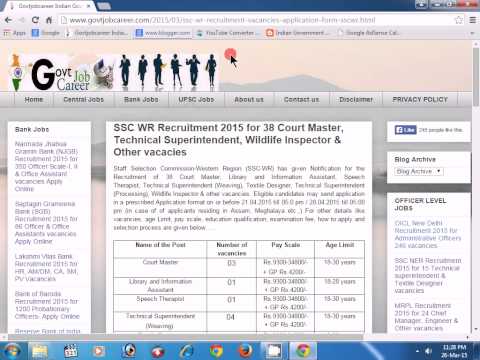
Task: Select the Govtjobcareer browser tab
Action: pos(50,6)
